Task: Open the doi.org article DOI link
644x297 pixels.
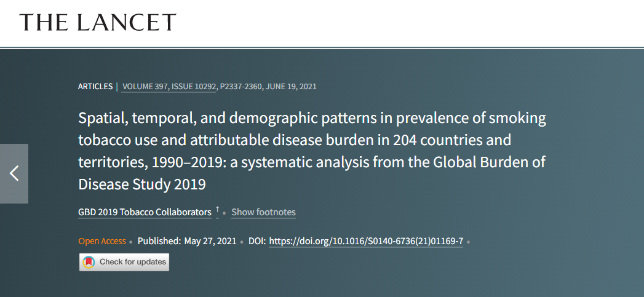Action: (366, 241)
